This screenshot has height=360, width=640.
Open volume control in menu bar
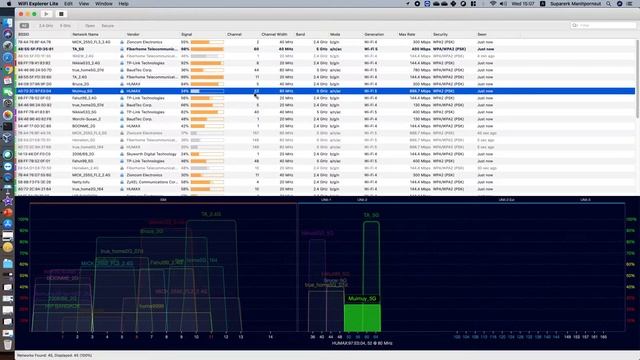503,4
